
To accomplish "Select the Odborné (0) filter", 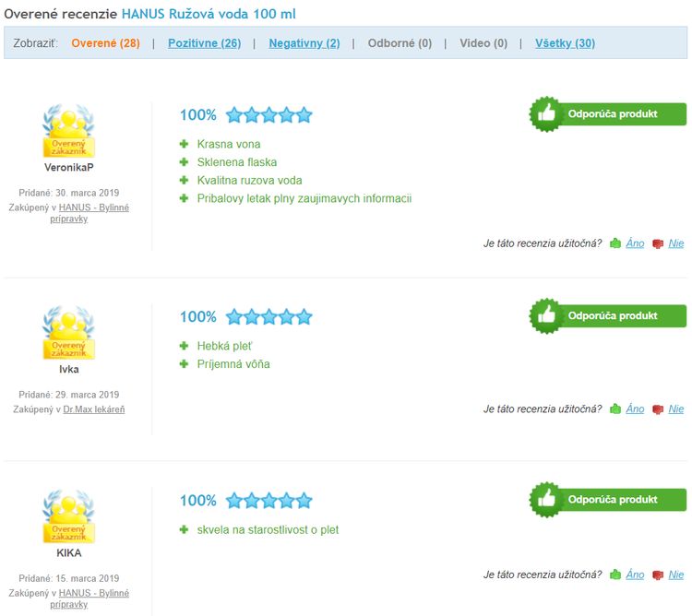I will coord(400,43).
